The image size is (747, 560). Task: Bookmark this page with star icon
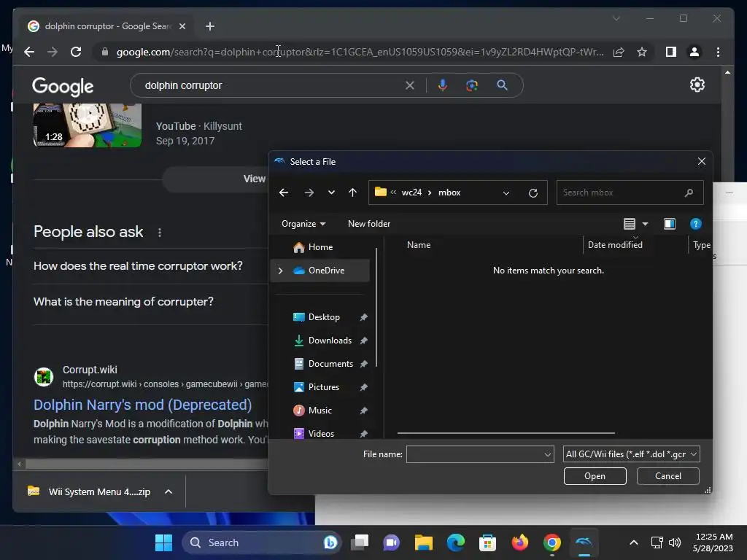click(x=642, y=52)
